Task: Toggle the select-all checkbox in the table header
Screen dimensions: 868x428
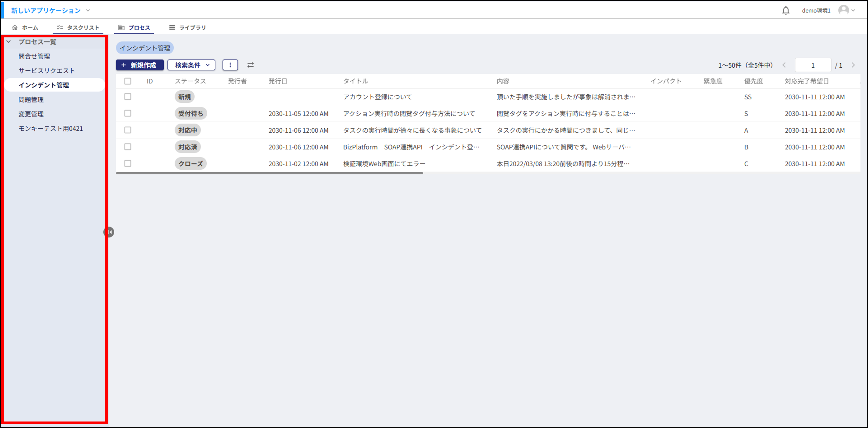Action: [128, 81]
